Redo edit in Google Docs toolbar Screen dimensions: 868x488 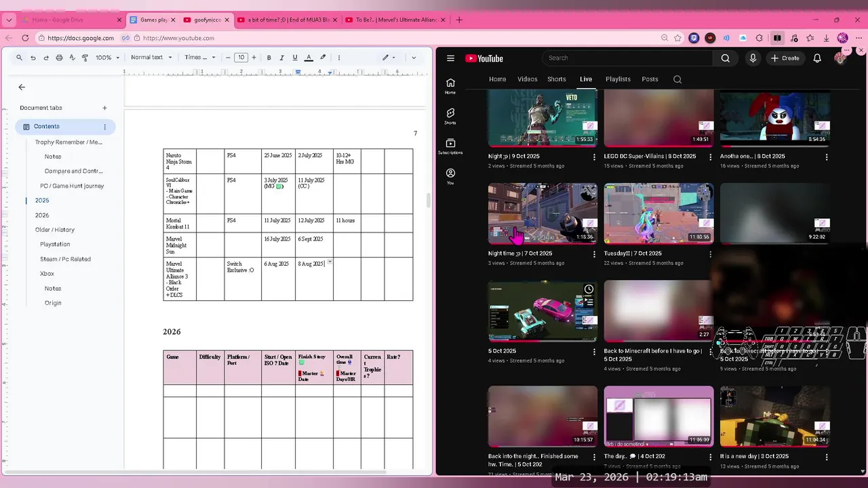46,58
